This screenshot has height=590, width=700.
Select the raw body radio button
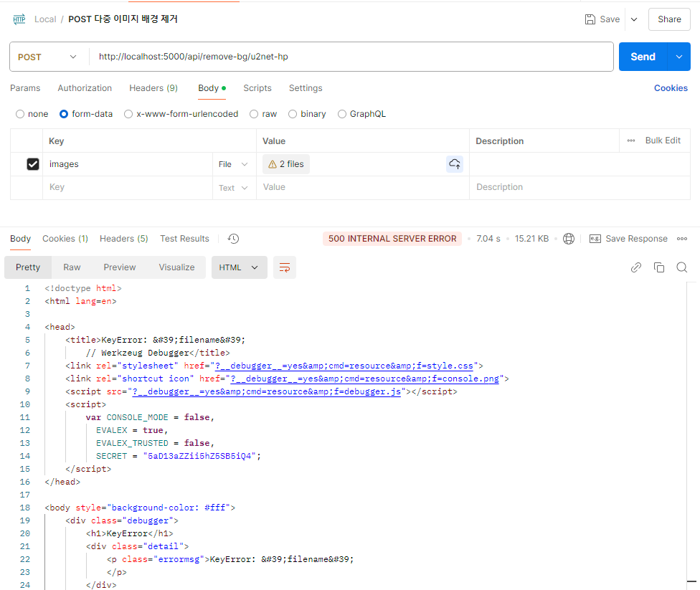(254, 114)
